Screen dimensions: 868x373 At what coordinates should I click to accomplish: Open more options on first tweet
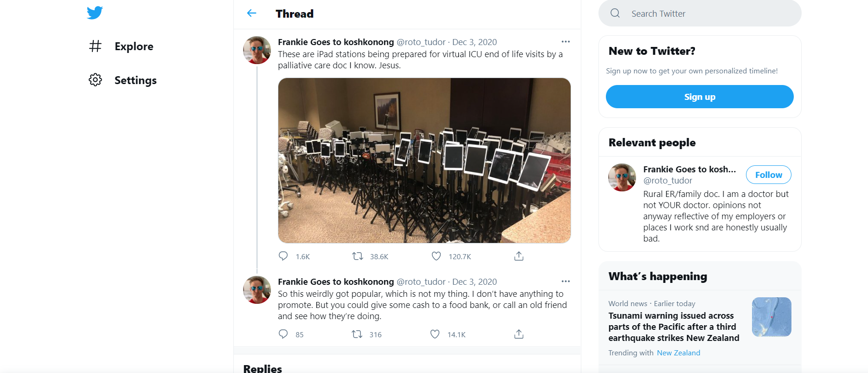tap(565, 42)
